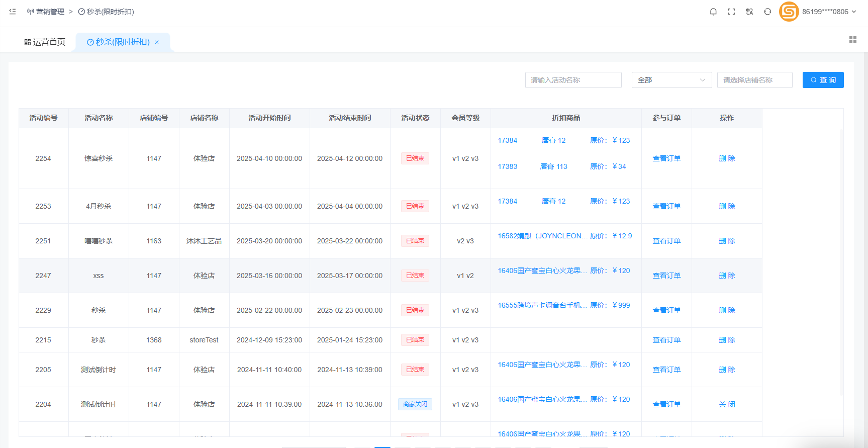This screenshot has width=868, height=448.
Task: View orders for activity 2254
Action: tap(666, 158)
